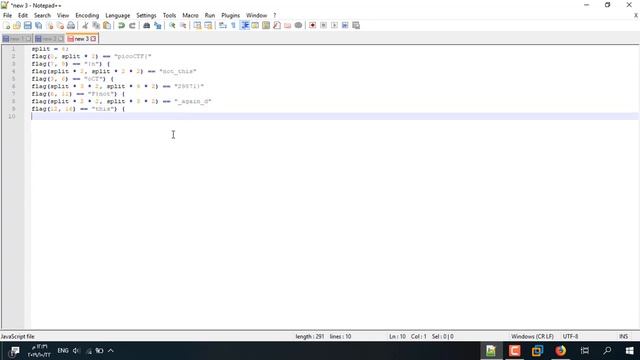Viewport: 640px width, 360px height.
Task: Click the Cut scissors icon
Action: point(85,25)
